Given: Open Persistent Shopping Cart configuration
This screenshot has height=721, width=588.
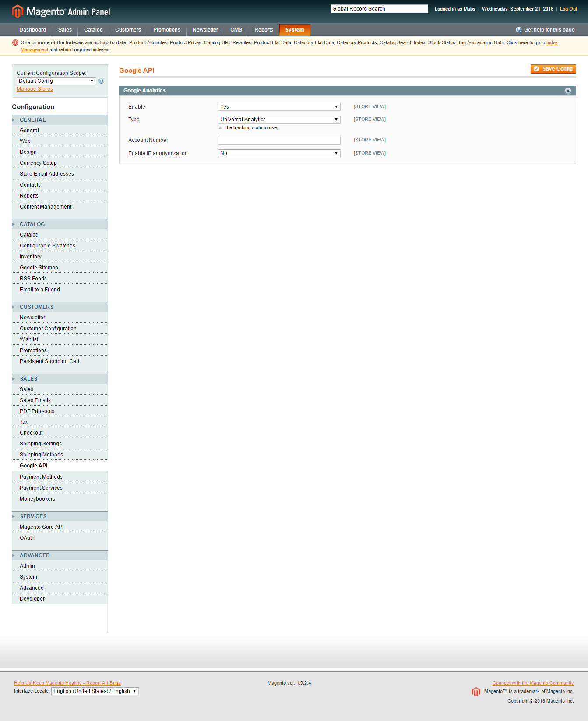Looking at the screenshot, I should (60, 361).
